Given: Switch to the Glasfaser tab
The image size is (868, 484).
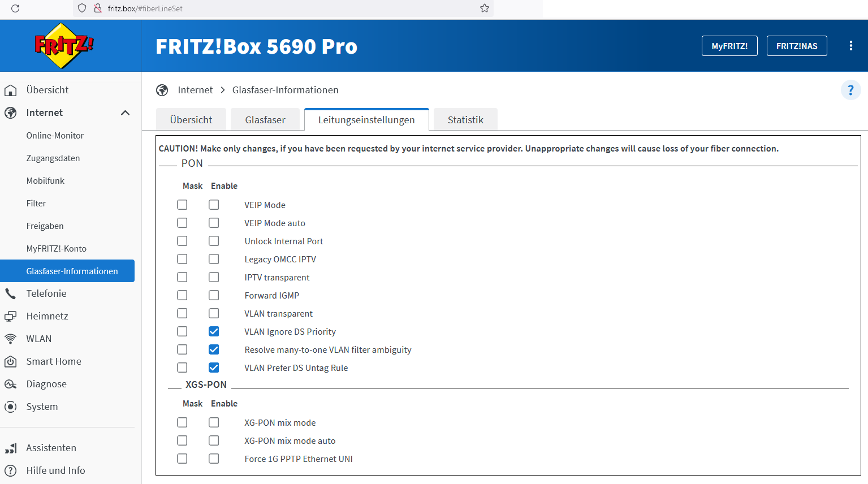Looking at the screenshot, I should [x=265, y=120].
